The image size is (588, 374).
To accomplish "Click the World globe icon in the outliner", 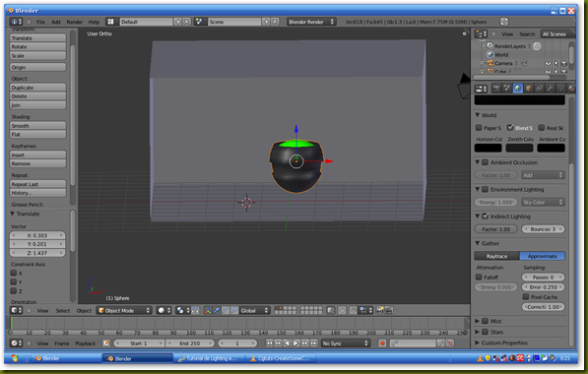I will point(490,54).
